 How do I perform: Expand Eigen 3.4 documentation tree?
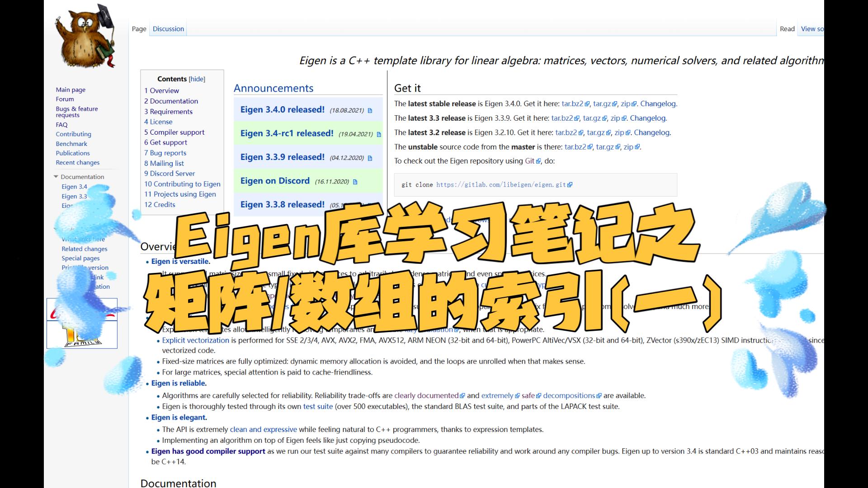click(x=74, y=186)
